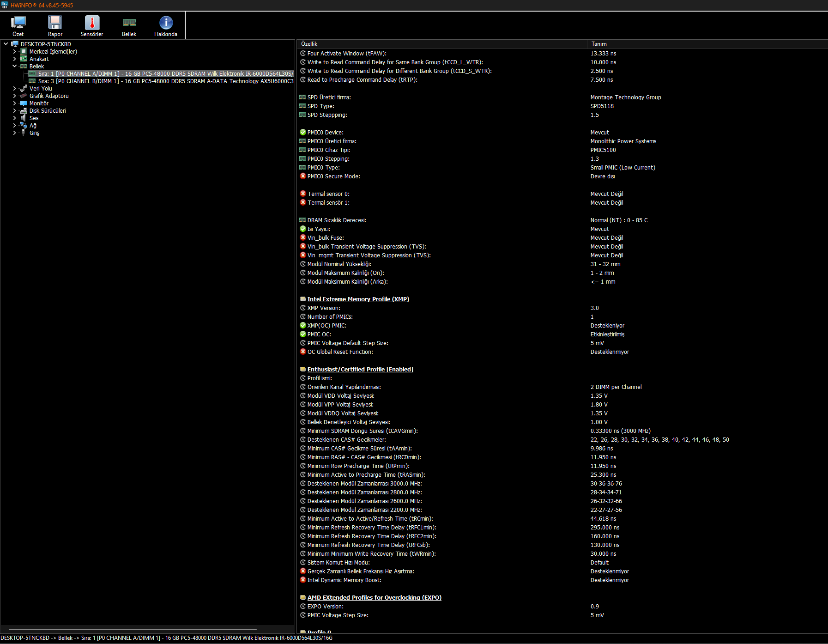Screen dimensions: 828x644
Task: Select the Ağ tree item
Action: [x=33, y=125]
